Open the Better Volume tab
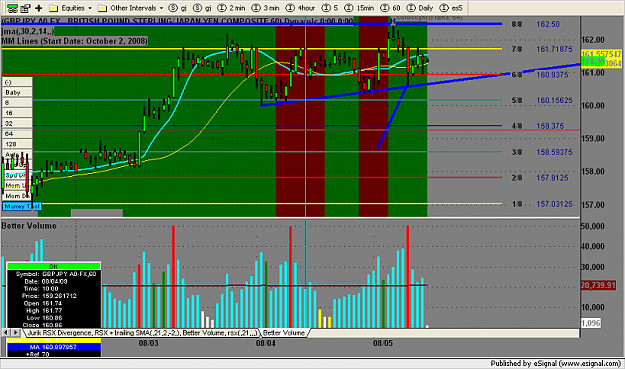Screen dimensions: 625x369 tap(284, 332)
